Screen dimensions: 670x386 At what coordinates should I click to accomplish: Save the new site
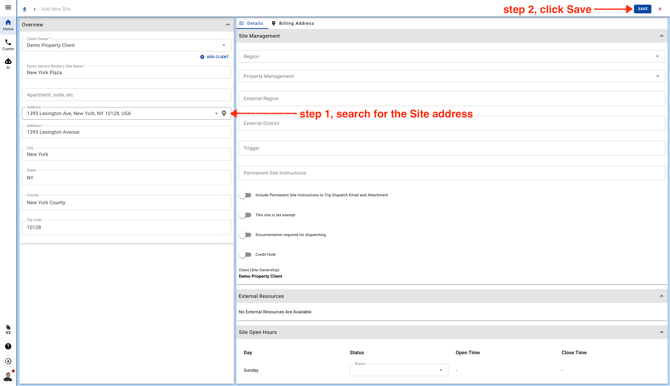[x=642, y=9]
